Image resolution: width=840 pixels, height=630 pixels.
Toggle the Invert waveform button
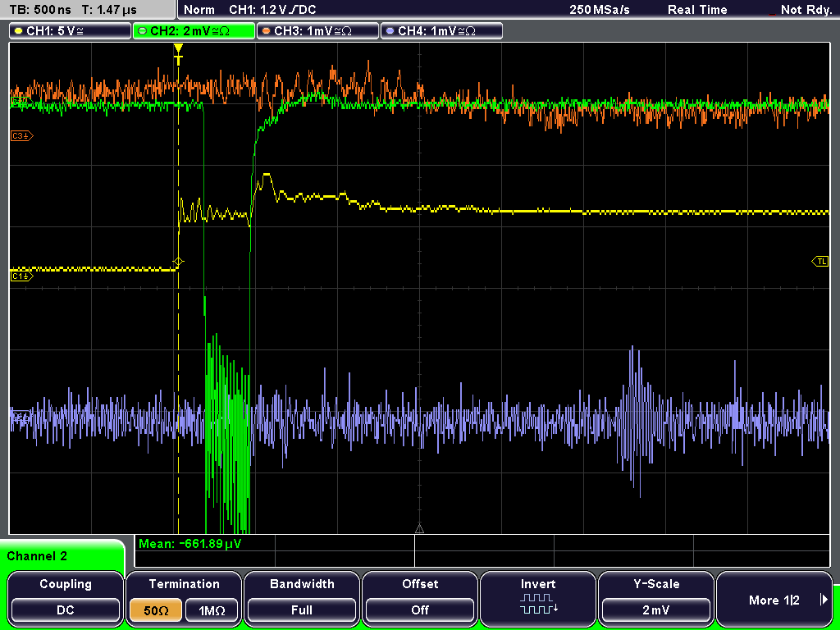538,598
